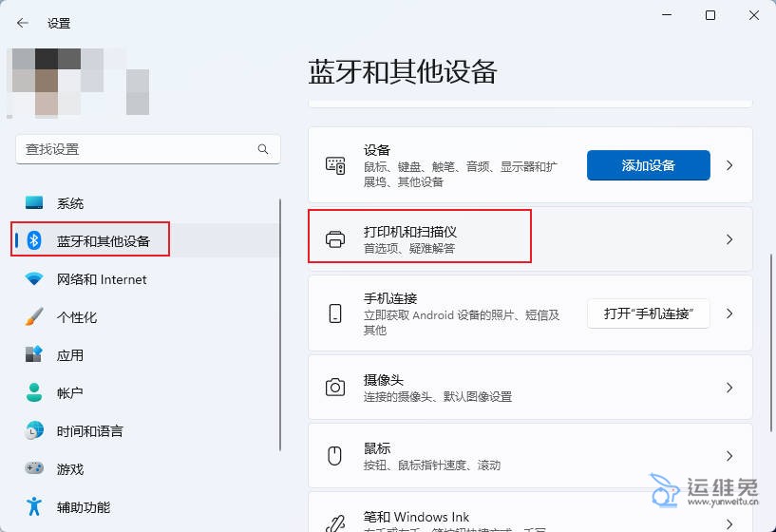Image resolution: width=776 pixels, height=532 pixels.
Task: Click the 个性化 paintbrush icon
Action: click(35, 317)
